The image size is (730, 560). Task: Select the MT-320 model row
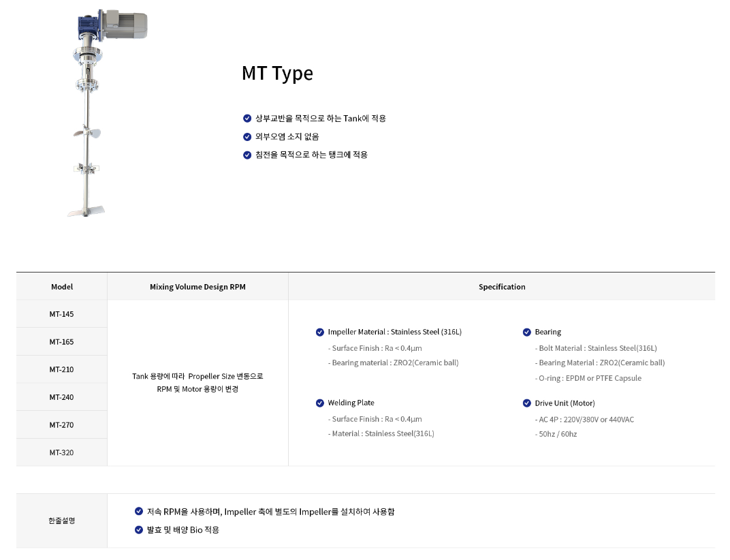point(62,453)
